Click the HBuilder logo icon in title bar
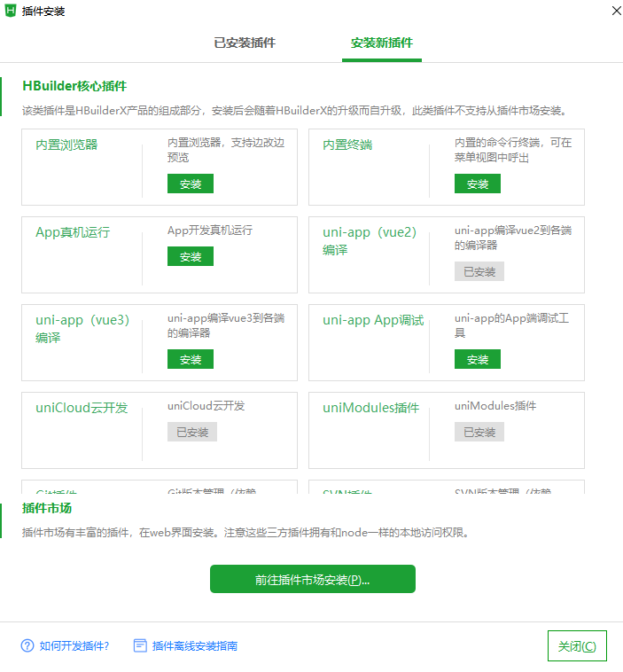The image size is (623, 672). coord(11,11)
